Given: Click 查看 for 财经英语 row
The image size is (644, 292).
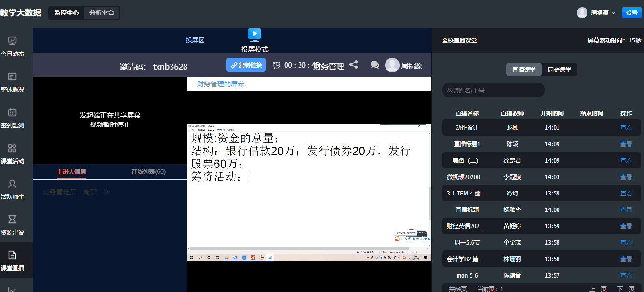Looking at the screenshot, I should 626,226.
